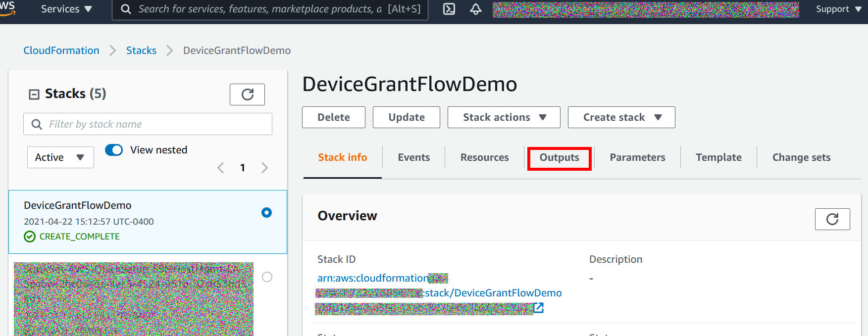Click the page number 1 in the pager
Image resolution: width=868 pixels, height=336 pixels.
[x=243, y=168]
